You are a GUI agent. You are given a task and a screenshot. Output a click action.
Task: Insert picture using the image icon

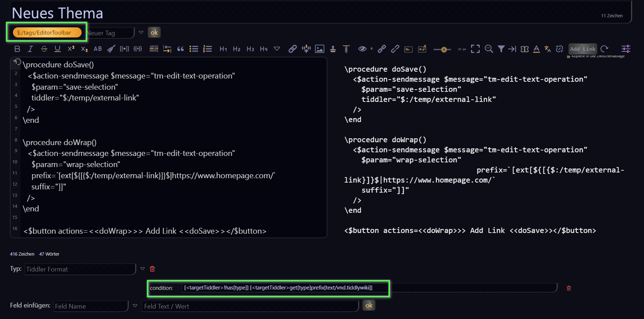tap(319, 49)
